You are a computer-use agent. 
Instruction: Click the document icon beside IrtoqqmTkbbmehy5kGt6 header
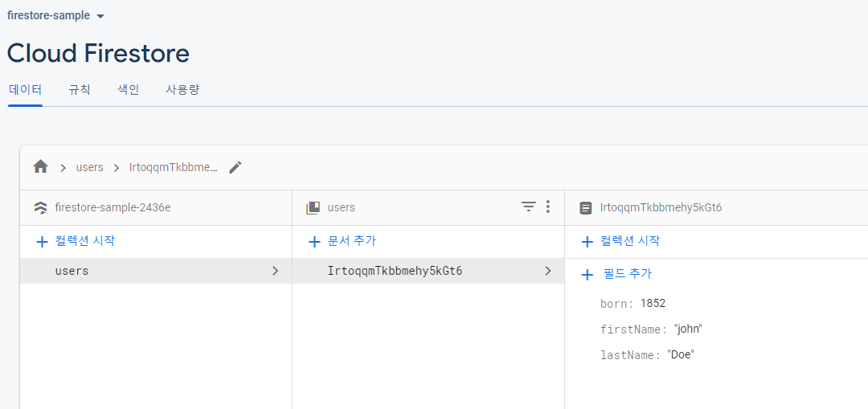[585, 208]
